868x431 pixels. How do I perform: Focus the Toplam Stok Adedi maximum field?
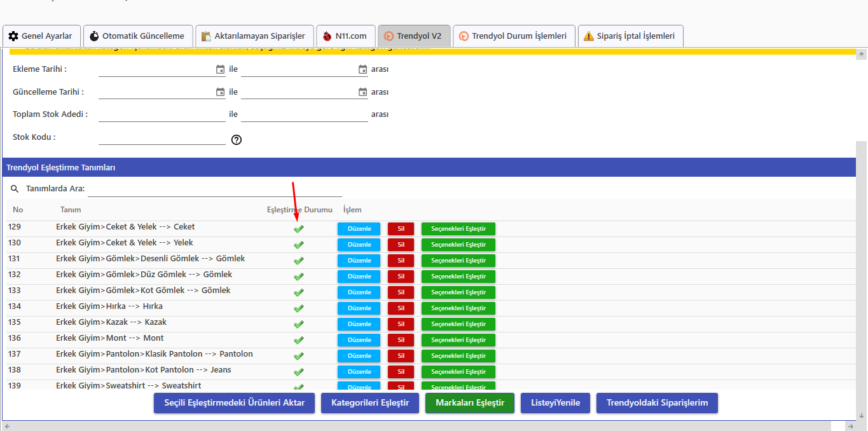[305, 114]
